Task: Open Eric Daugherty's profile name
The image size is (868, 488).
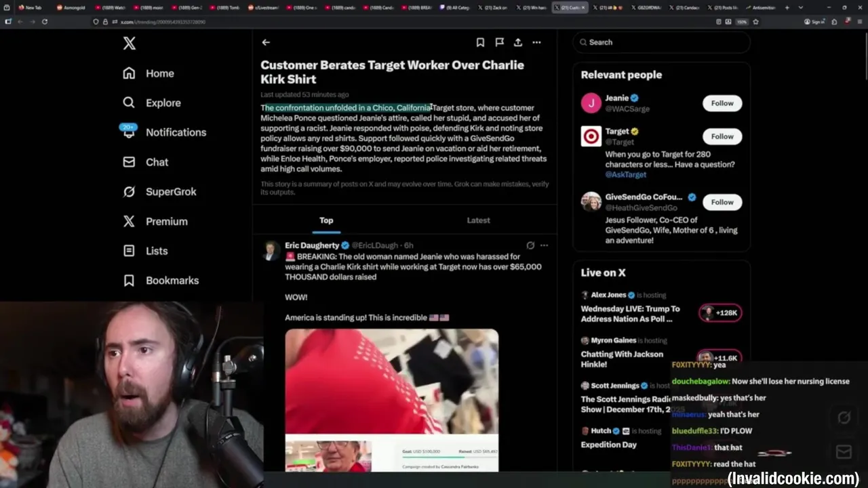Action: [312, 245]
